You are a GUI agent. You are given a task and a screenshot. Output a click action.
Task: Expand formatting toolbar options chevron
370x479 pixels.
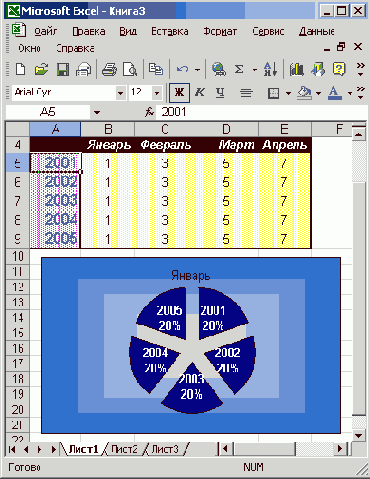click(x=360, y=93)
